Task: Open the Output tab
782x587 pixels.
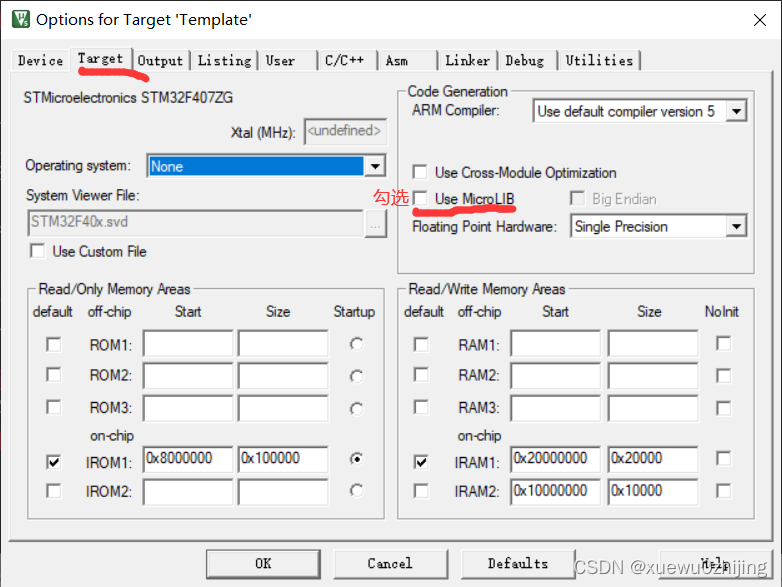Action: pos(161,60)
